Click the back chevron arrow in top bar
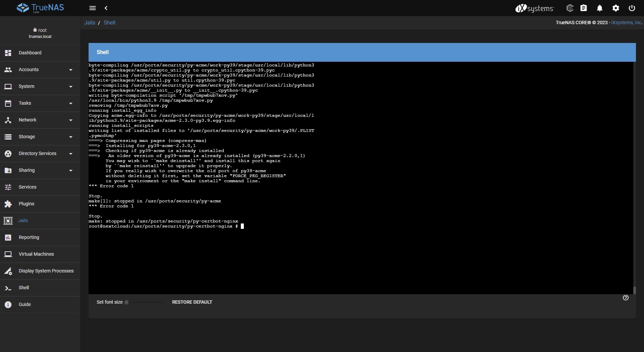Screen dimensions: 644x352 tap(106, 8)
